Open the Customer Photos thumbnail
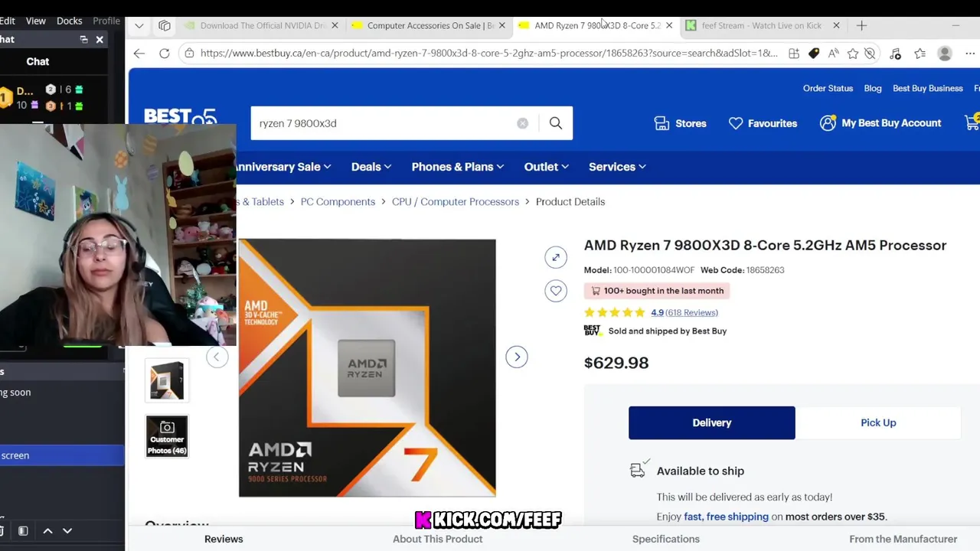This screenshot has width=980, height=551. 167,436
